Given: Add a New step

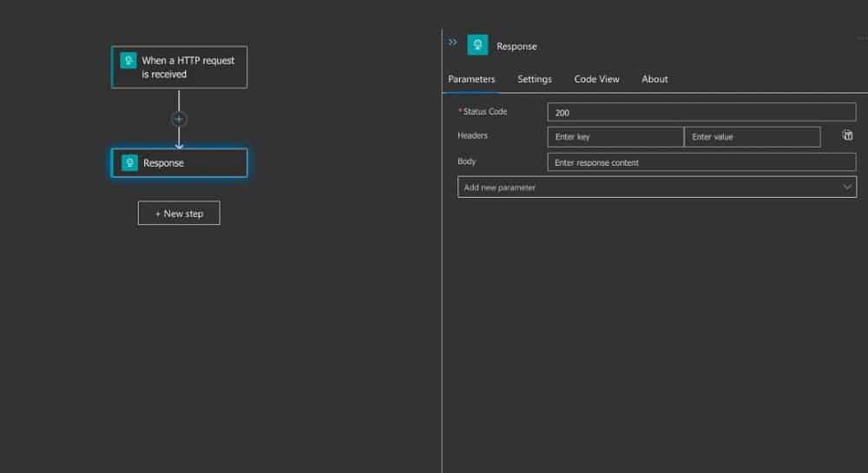Looking at the screenshot, I should pyautogui.click(x=179, y=213).
